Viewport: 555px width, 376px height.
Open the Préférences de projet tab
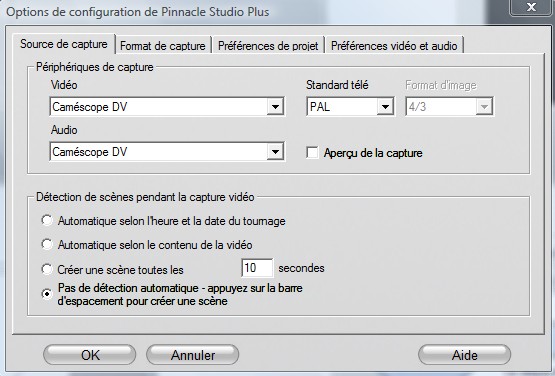pos(268,46)
